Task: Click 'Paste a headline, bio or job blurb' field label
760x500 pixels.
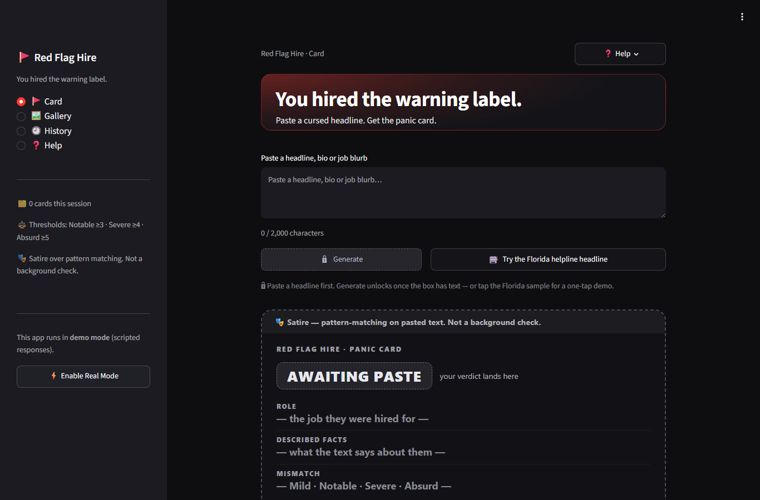Action: [314, 158]
